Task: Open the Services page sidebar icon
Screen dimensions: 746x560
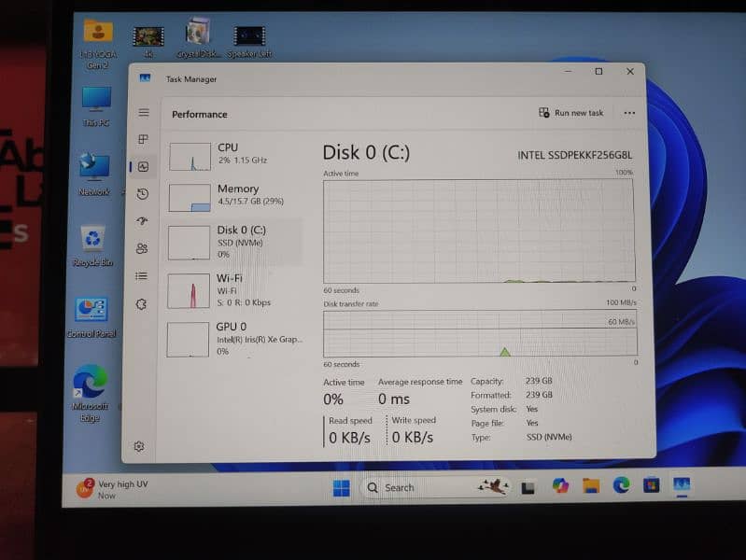Action: point(141,304)
